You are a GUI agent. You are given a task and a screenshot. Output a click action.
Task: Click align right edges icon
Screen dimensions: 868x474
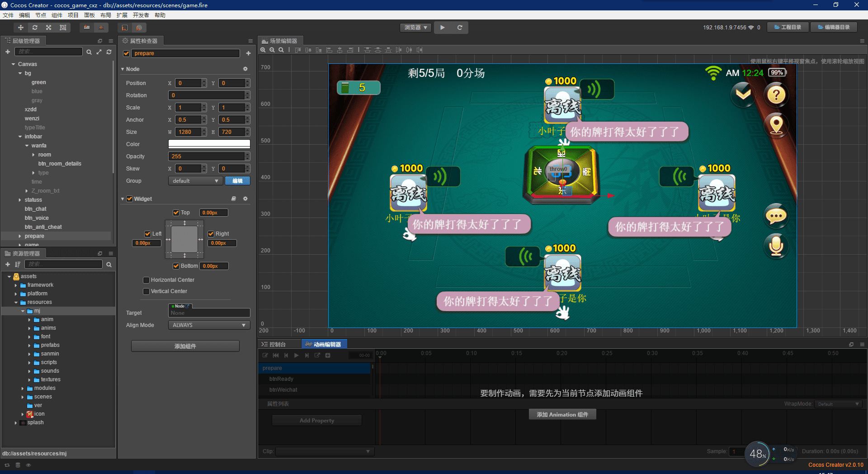350,50
